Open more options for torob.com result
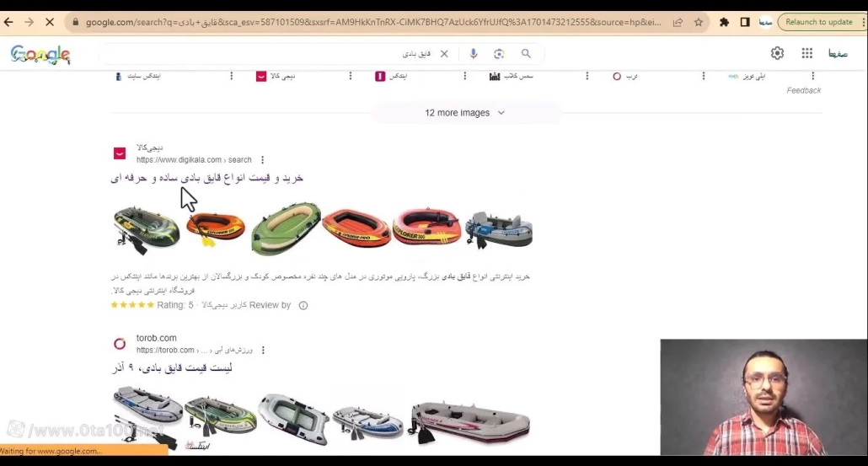The image size is (868, 466). (263, 351)
